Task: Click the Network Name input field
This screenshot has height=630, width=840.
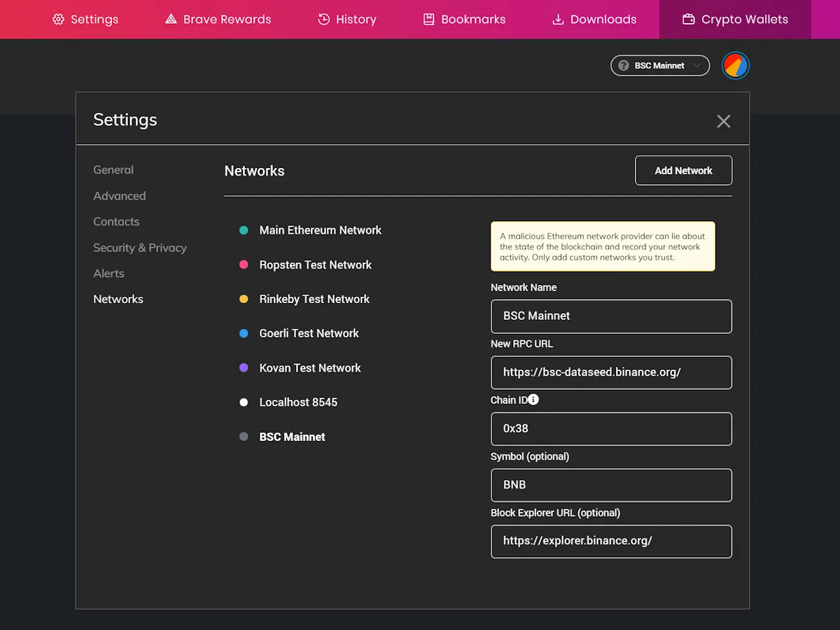Action: click(x=611, y=316)
